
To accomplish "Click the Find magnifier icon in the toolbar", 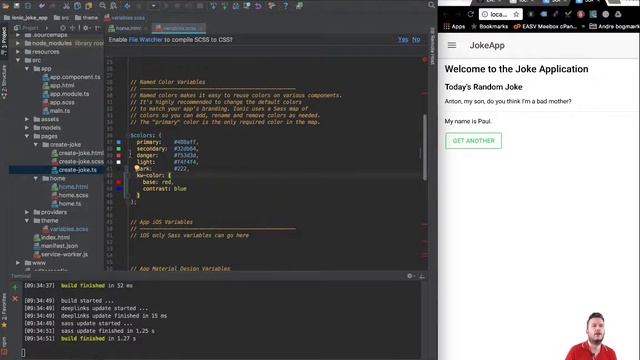I will [102, 6].
